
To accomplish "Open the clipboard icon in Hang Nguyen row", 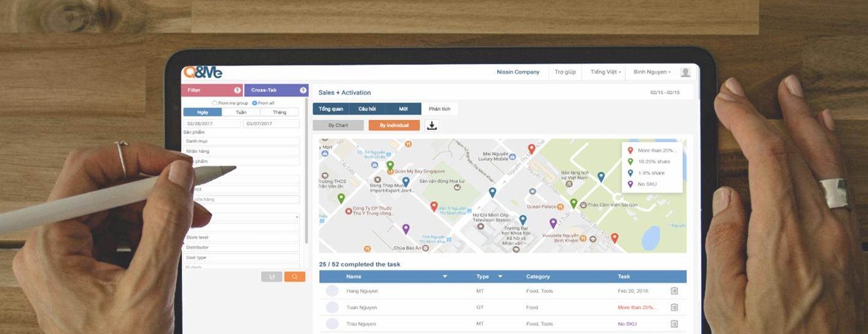I will coord(674,291).
